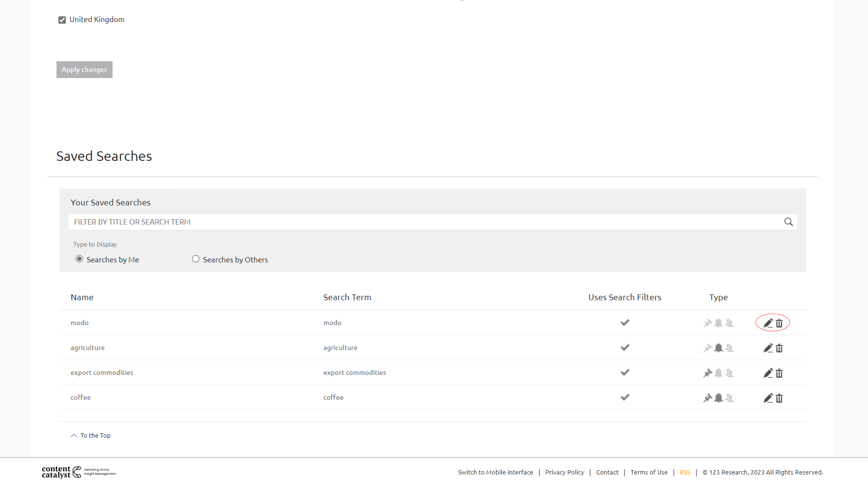Delete the agriculture saved search
This screenshot has height=485, width=868.
(x=779, y=348)
